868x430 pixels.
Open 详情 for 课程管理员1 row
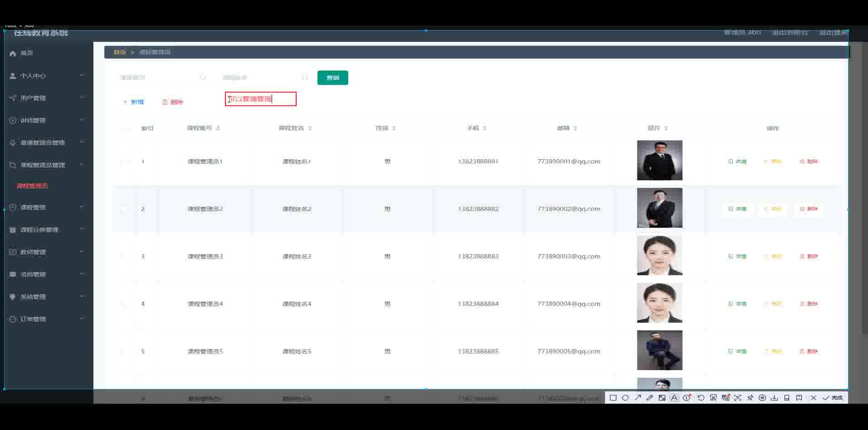737,161
